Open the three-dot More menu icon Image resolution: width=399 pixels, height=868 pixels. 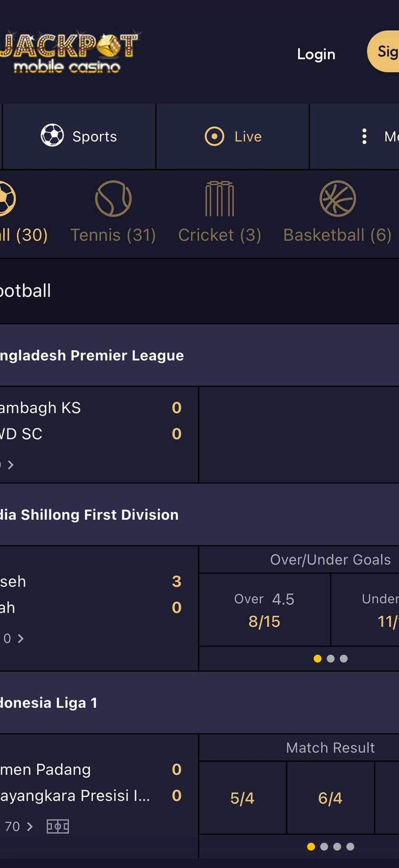364,136
